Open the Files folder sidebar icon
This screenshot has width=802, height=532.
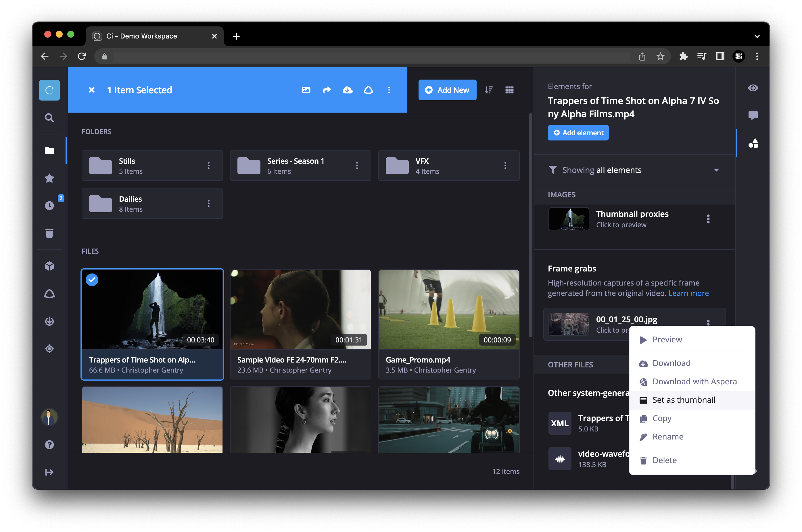49,150
